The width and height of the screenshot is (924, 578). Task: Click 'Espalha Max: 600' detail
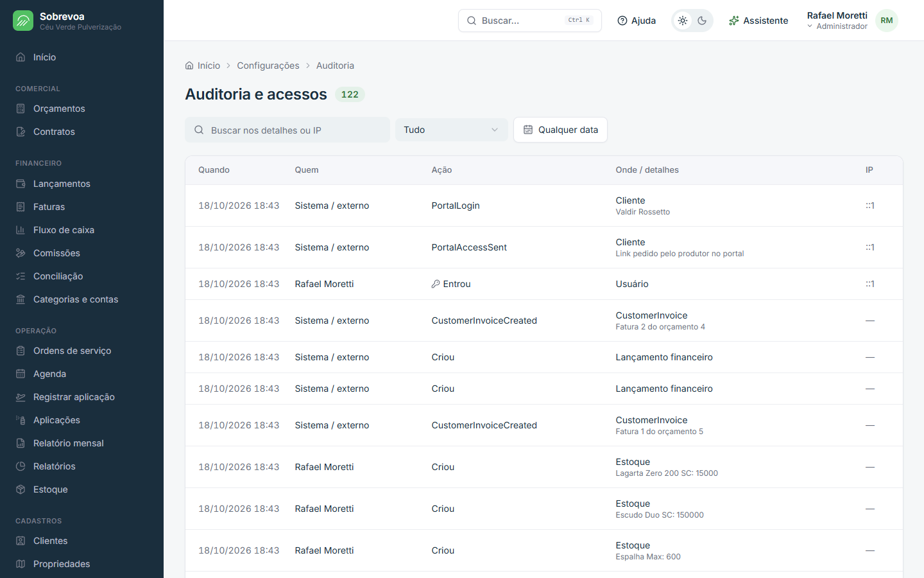point(648,557)
